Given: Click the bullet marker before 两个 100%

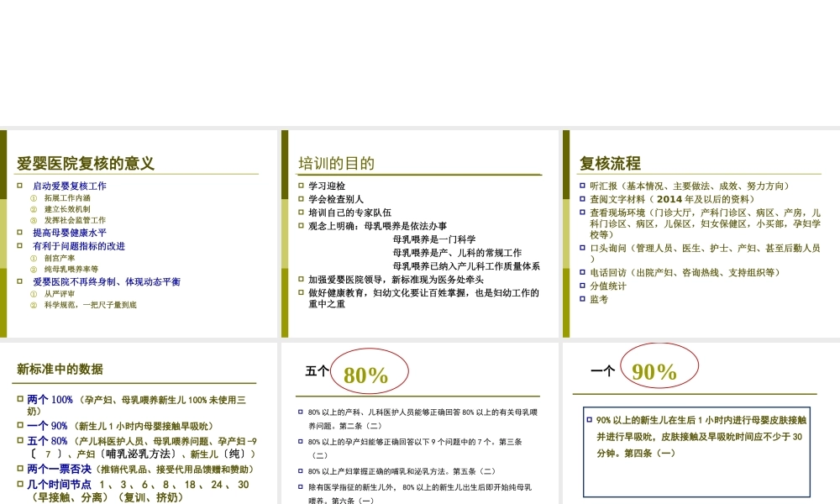Looking at the screenshot, I should [x=18, y=401].
